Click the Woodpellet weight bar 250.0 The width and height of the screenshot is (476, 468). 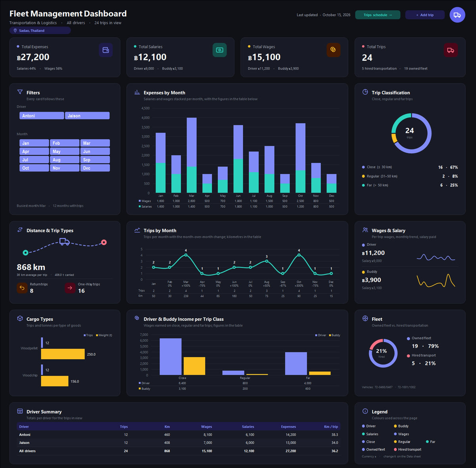63,354
